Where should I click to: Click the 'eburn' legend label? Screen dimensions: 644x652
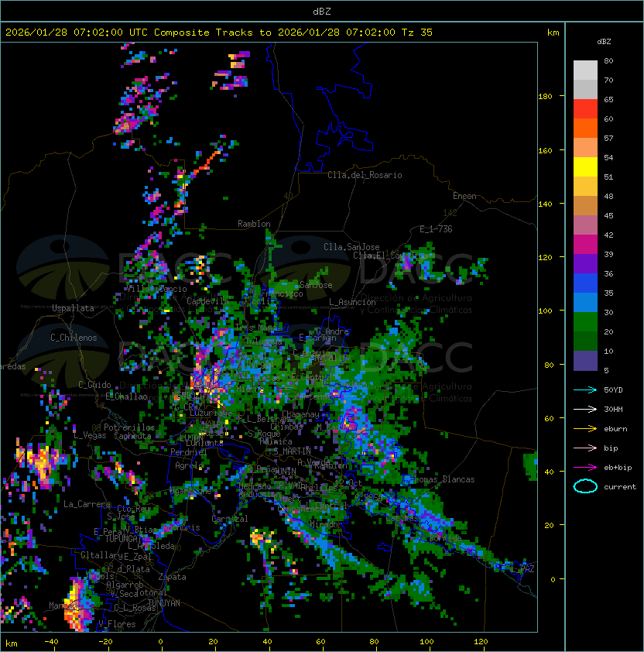point(615,429)
